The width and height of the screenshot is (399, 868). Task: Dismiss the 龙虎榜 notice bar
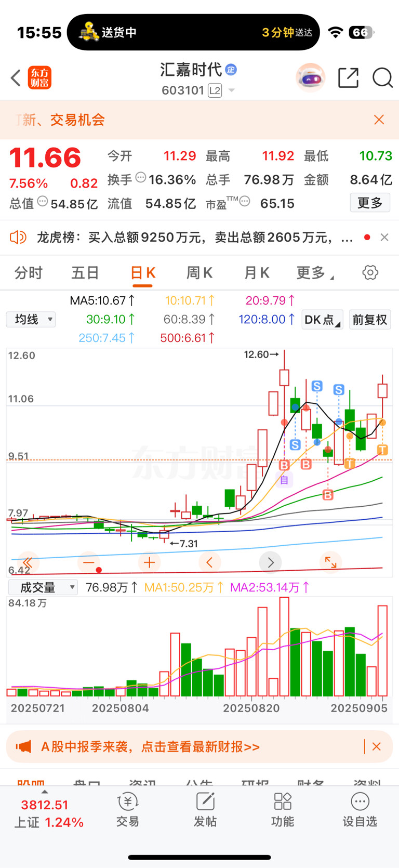(x=384, y=238)
